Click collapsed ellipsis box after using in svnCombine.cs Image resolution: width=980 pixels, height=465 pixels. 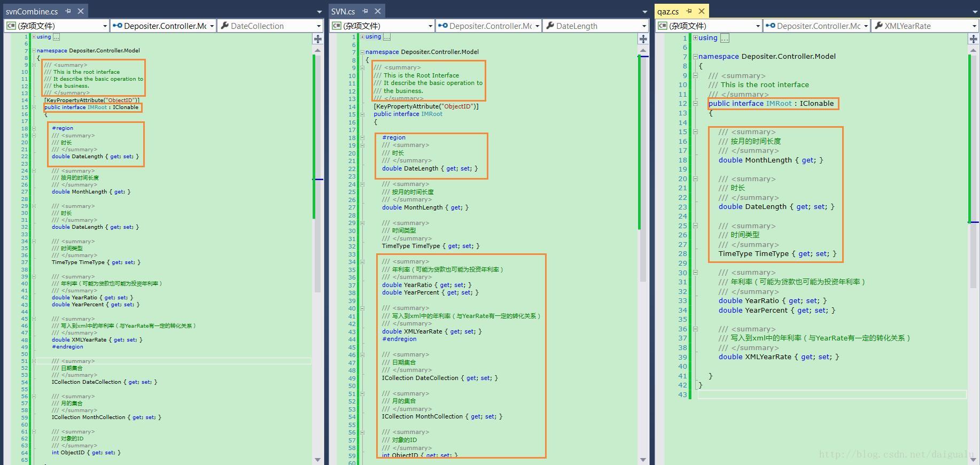tap(57, 37)
